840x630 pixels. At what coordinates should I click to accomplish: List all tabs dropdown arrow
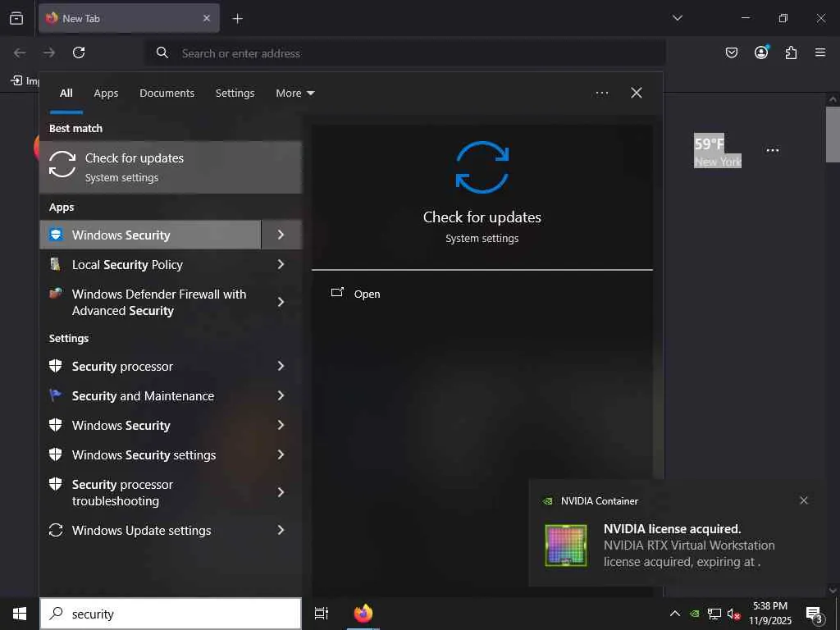tap(678, 18)
